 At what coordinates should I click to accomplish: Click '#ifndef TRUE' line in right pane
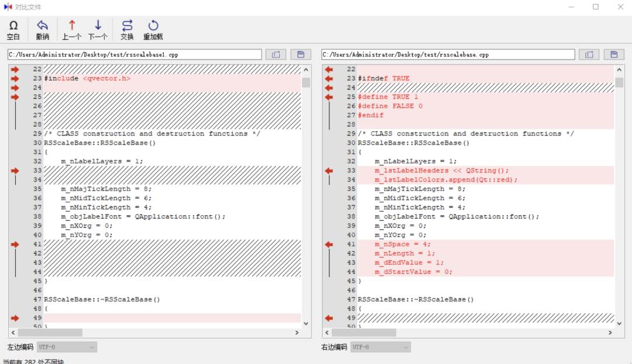pos(384,78)
